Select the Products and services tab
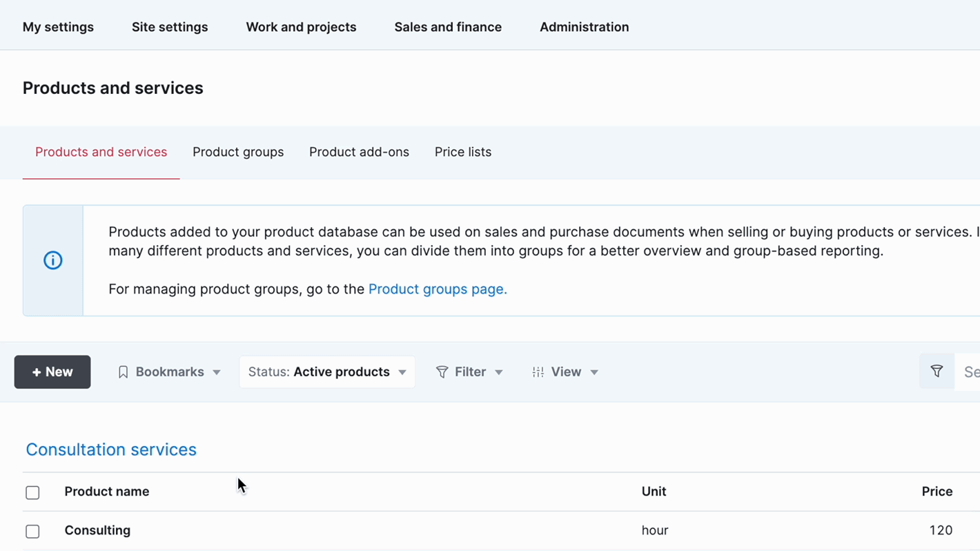 (101, 152)
